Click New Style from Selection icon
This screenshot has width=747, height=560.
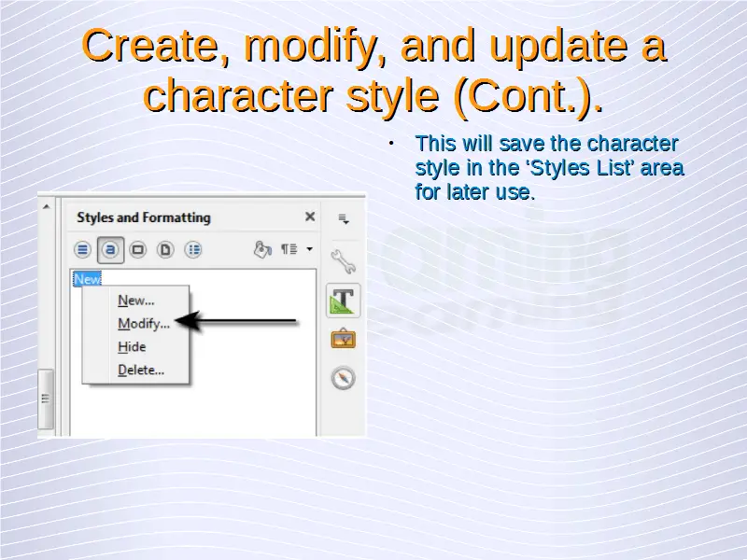click(289, 250)
